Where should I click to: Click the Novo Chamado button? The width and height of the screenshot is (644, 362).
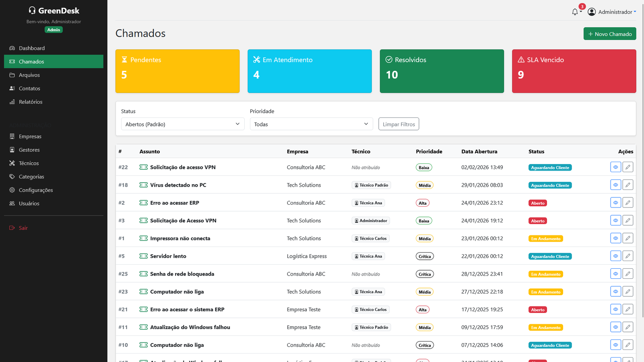[x=609, y=34]
